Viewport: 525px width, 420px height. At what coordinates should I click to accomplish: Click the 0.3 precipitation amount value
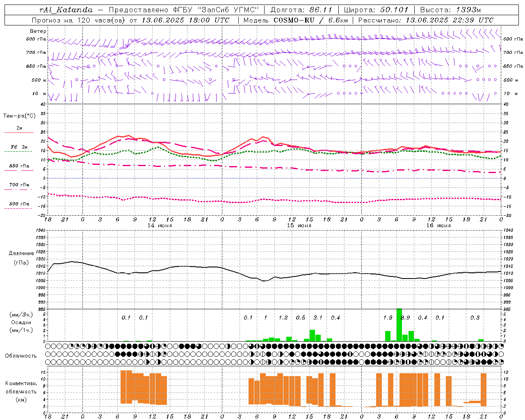pyautogui.click(x=475, y=318)
